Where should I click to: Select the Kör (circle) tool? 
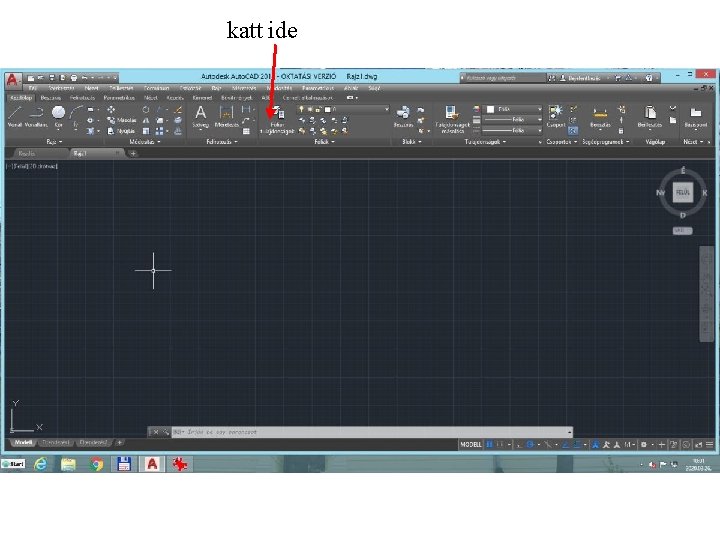tap(58, 116)
